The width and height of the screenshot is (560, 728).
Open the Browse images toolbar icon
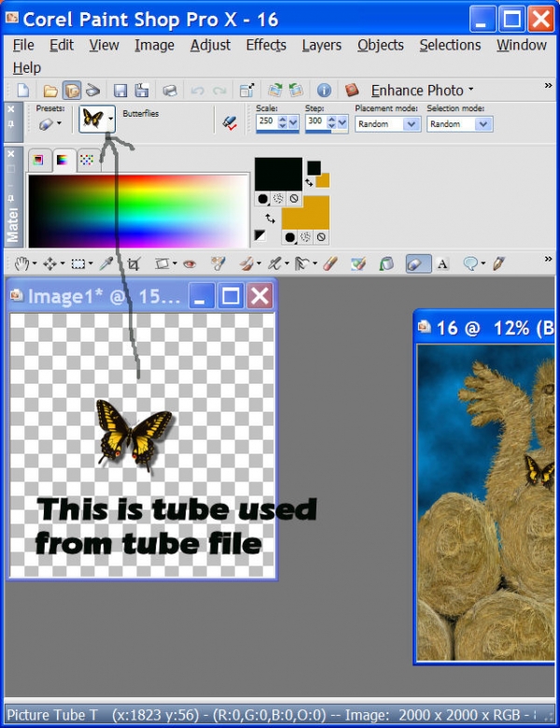click(x=72, y=91)
